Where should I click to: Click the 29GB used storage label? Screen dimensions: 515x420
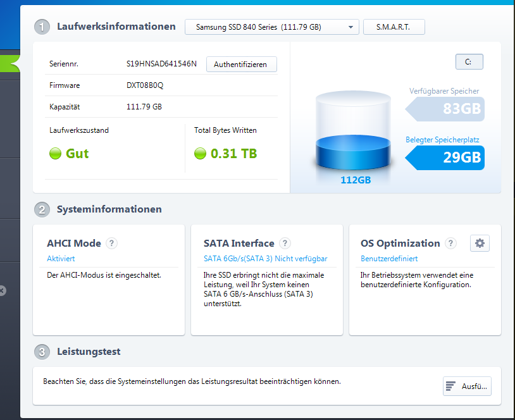[445, 157]
